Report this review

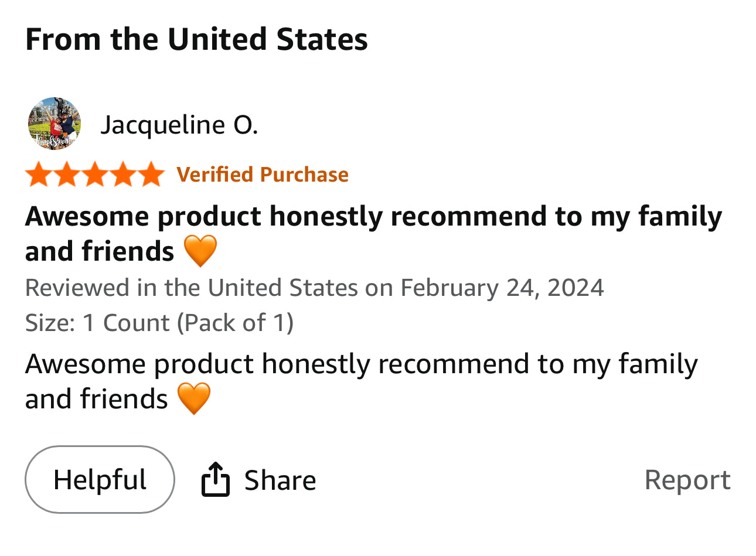(687, 480)
